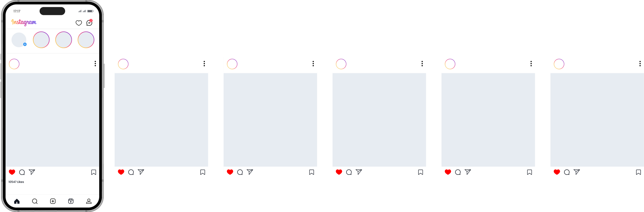Screen dimensions: 644x212
Task: View the 10547 Likes list
Action: tap(16, 182)
